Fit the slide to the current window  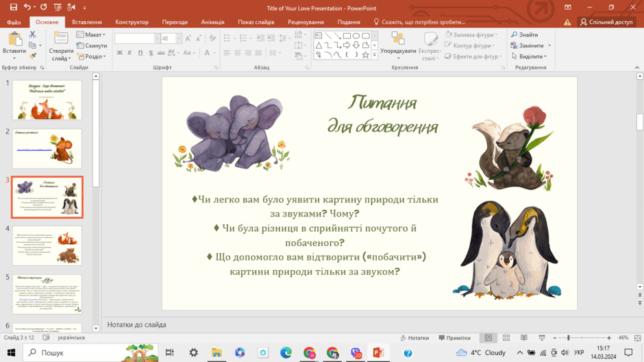pyautogui.click(x=637, y=338)
